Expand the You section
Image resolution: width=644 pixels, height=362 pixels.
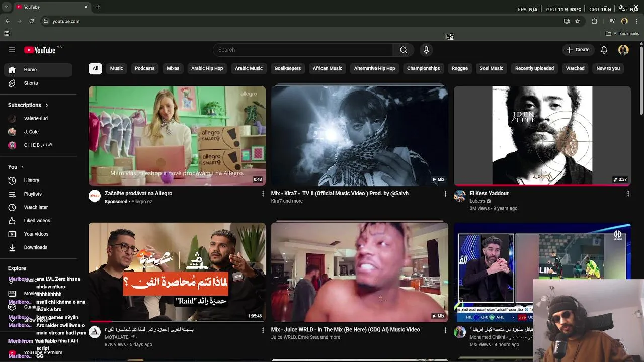(16, 167)
